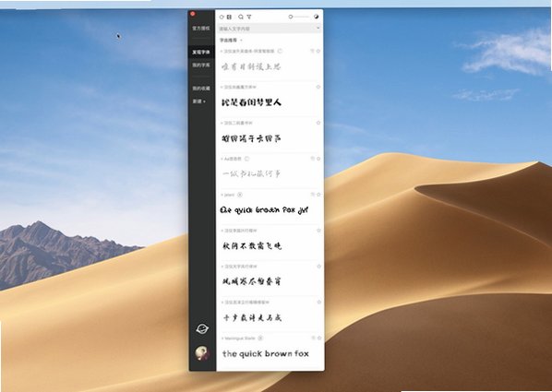This screenshot has height=392, width=552.
Task: Expand the arrow before the top font name
Action: [x=222, y=52]
